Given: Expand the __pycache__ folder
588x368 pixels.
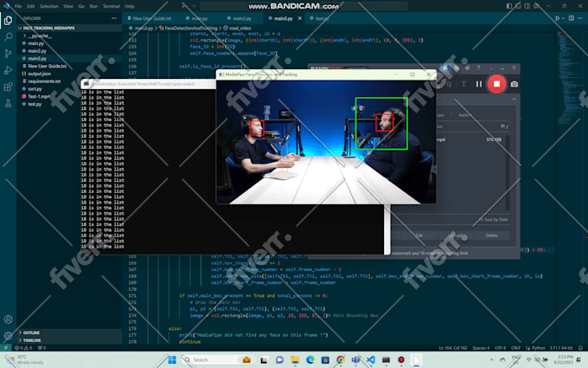Looking at the screenshot, I should 39,36.
